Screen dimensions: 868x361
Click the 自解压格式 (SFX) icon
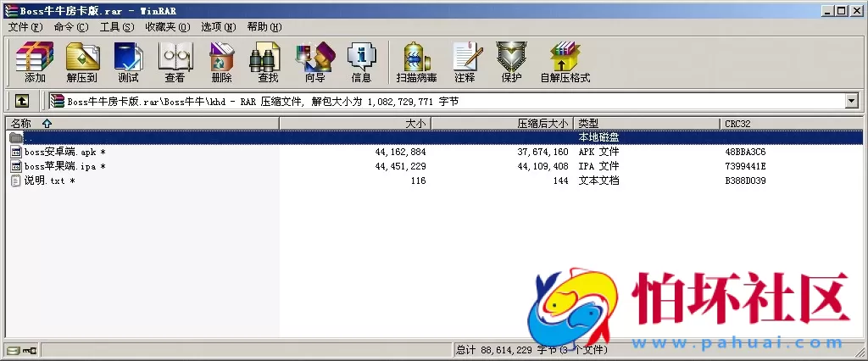565,62
